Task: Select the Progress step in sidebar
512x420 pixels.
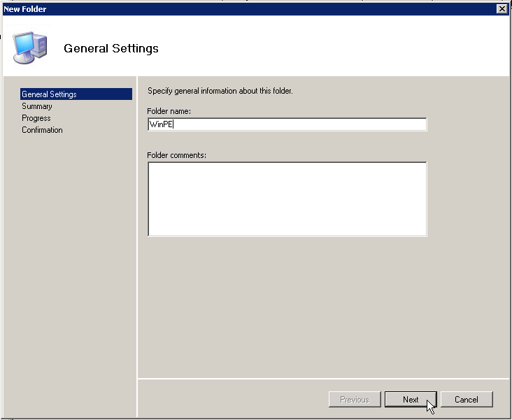Action: pyautogui.click(x=36, y=118)
